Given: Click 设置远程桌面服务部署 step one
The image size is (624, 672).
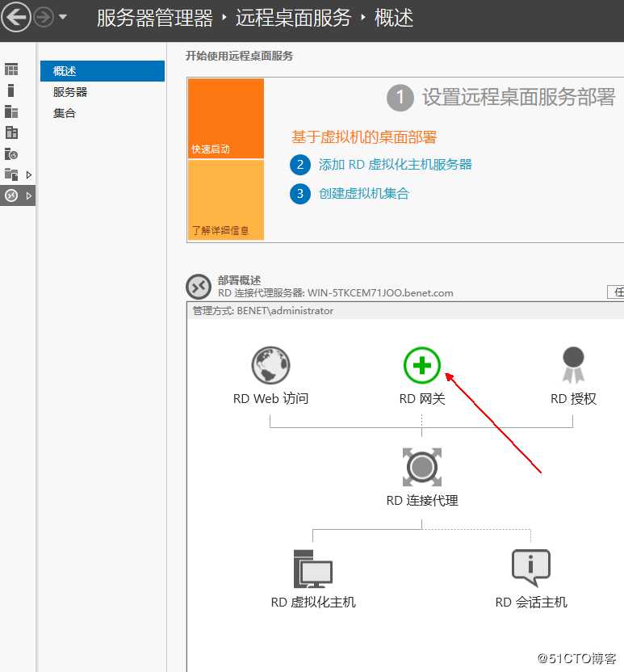Looking at the screenshot, I should tap(518, 97).
